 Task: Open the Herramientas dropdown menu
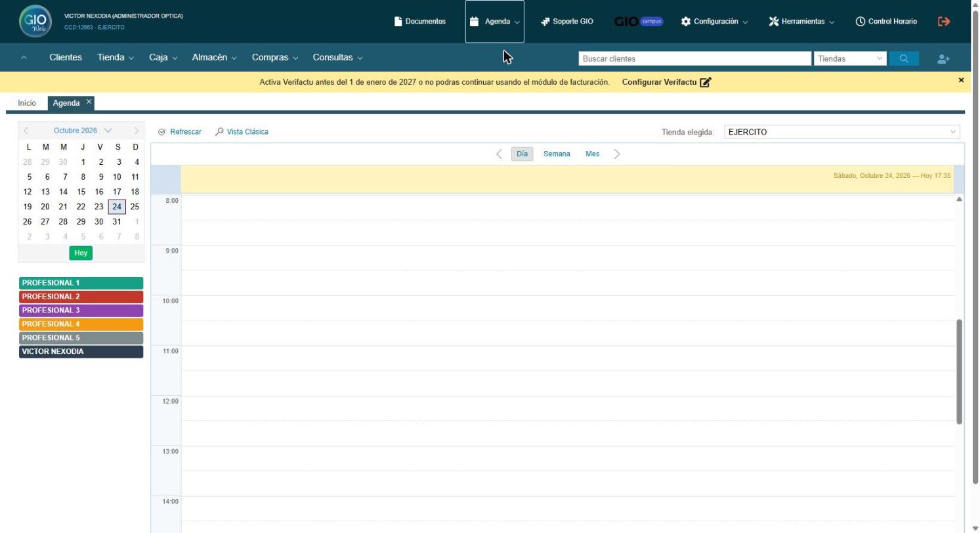801,22
